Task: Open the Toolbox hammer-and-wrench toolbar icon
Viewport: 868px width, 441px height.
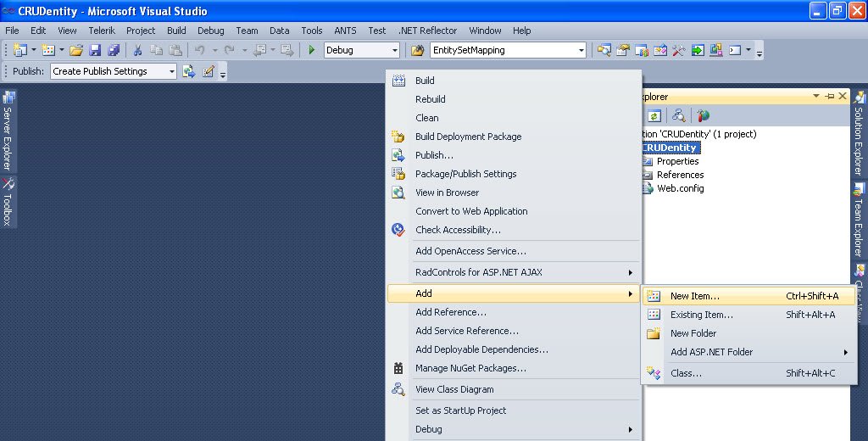Action: (679, 50)
